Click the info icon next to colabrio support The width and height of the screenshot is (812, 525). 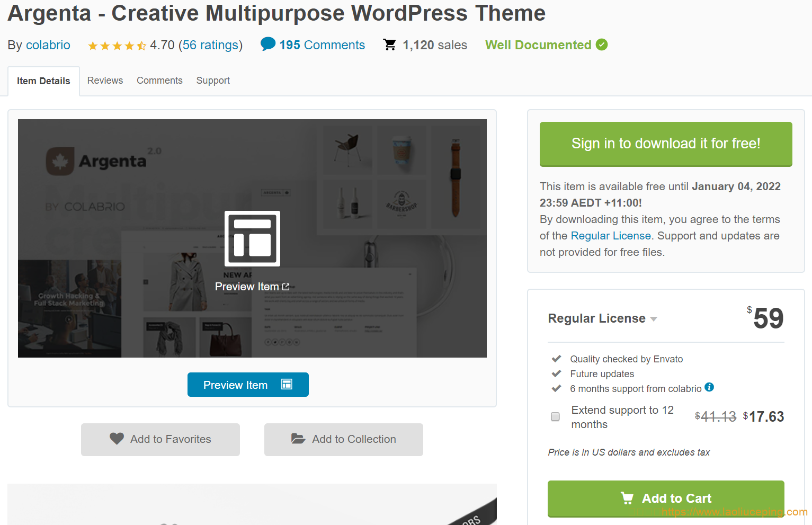pyautogui.click(x=709, y=387)
